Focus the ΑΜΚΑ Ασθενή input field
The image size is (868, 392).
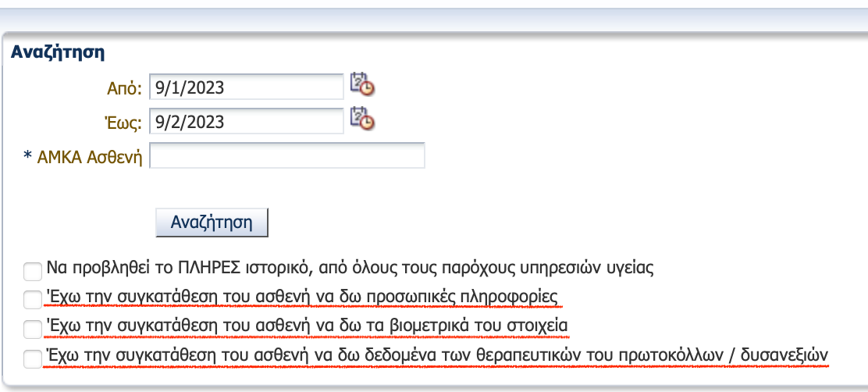(287, 155)
